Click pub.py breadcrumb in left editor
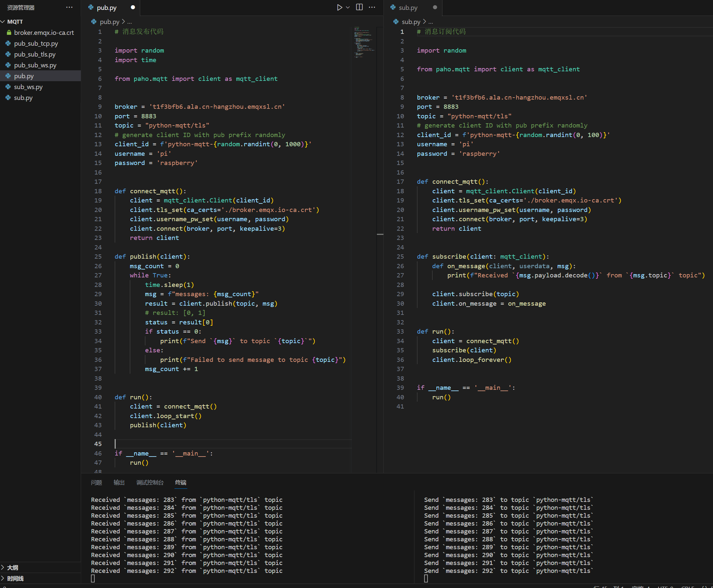Screen dimensions: 713x588 click(109, 22)
